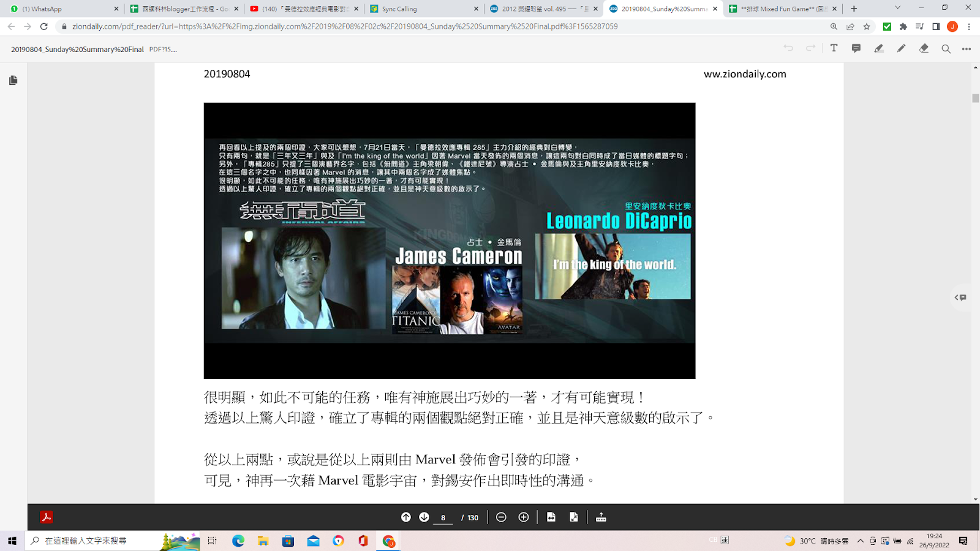Launch Microsoft Edge from the taskbar
This screenshot has height=551, width=980.
[238, 541]
